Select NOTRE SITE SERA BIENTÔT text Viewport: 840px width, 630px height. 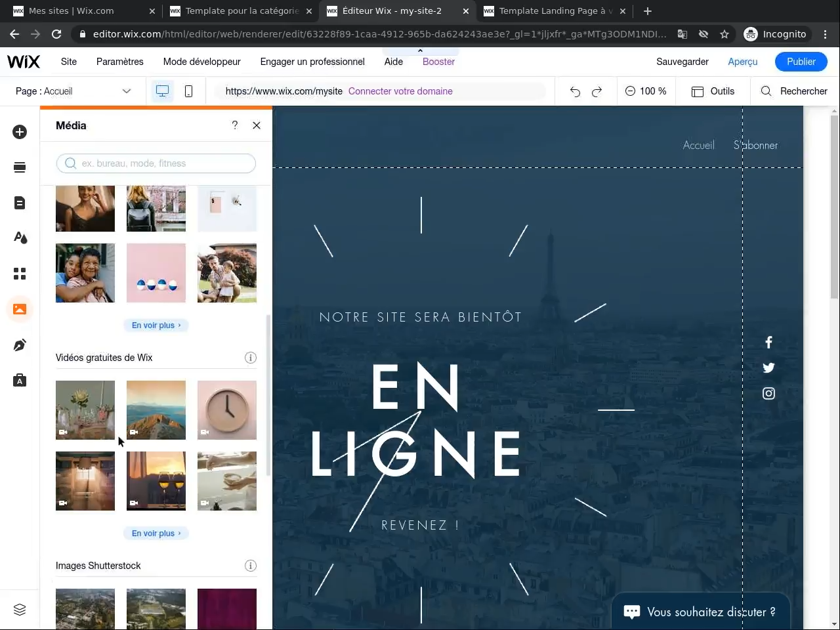coord(421,317)
